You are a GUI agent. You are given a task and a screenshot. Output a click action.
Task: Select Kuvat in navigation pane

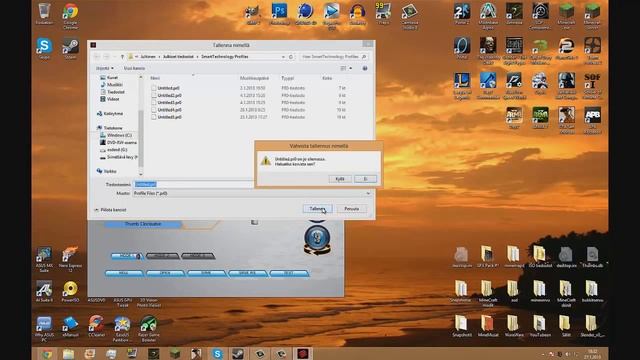click(x=109, y=78)
